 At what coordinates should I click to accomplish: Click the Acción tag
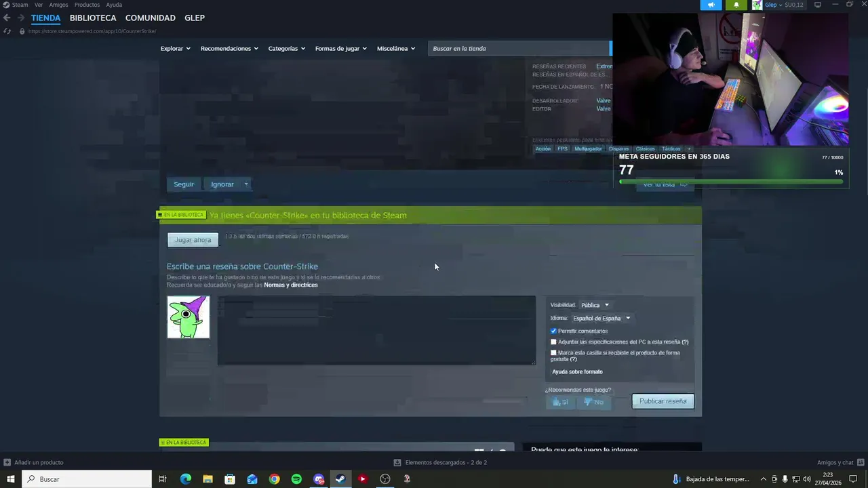tap(543, 148)
